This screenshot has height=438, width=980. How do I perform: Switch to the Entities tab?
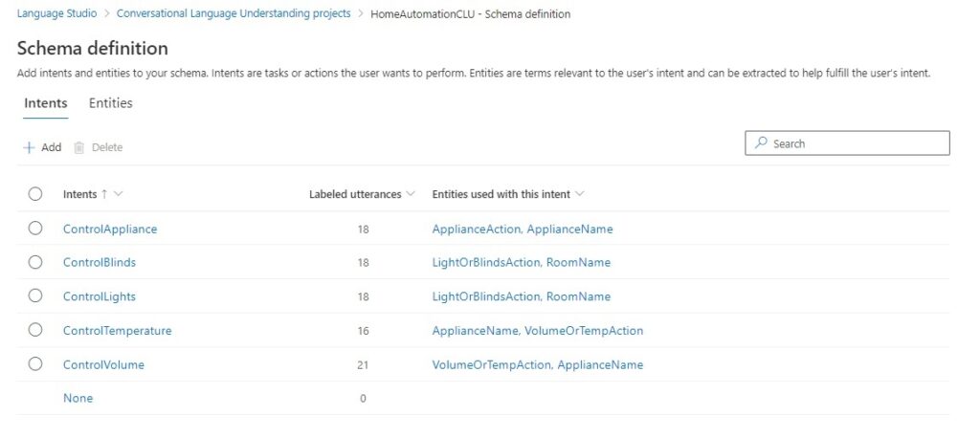pyautogui.click(x=110, y=103)
